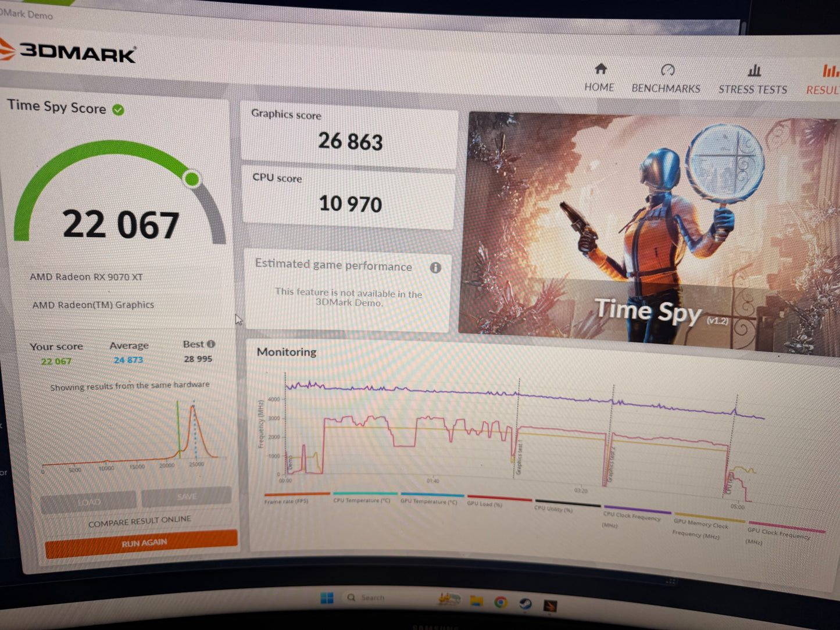Open the Windows Start menu

[x=327, y=598]
